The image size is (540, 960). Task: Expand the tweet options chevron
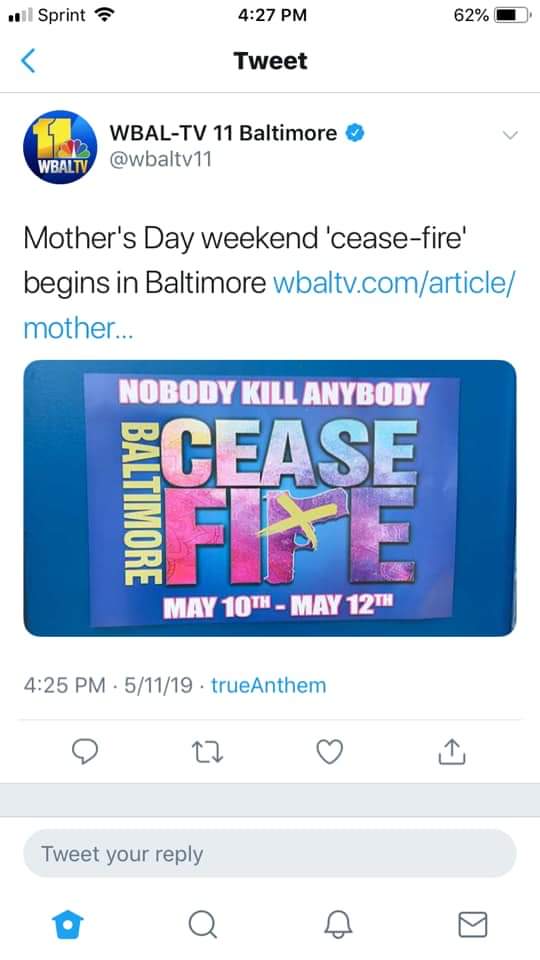pos(509,135)
